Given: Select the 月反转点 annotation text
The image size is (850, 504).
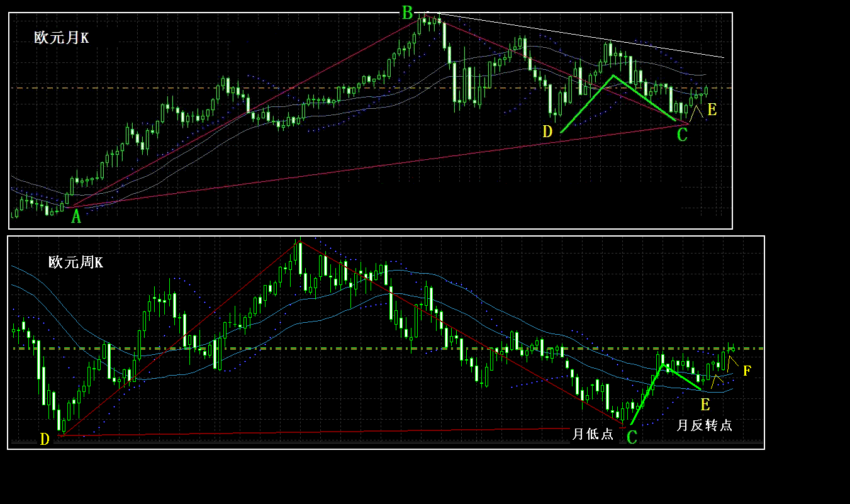Looking at the screenshot, I should [704, 425].
